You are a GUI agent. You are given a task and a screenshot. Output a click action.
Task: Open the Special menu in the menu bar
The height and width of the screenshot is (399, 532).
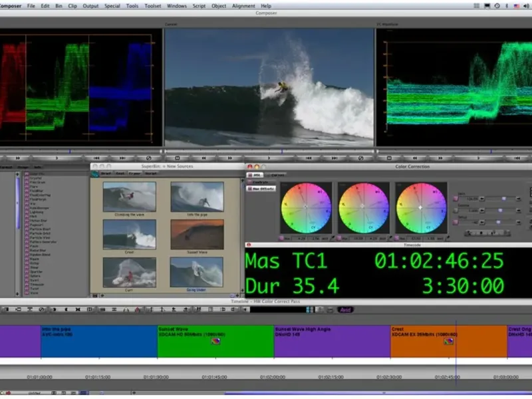point(112,6)
